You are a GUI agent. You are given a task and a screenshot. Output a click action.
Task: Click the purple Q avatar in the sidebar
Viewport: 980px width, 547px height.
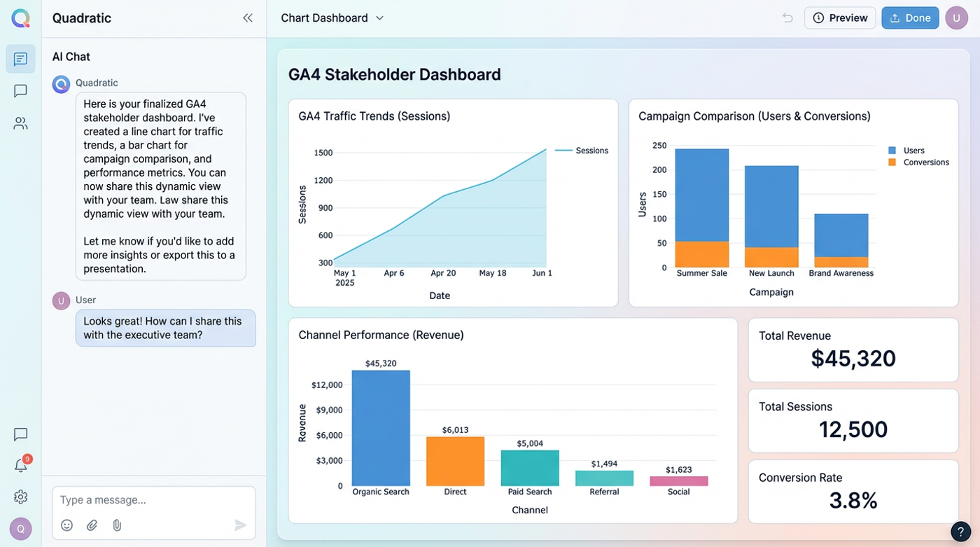tap(20, 529)
